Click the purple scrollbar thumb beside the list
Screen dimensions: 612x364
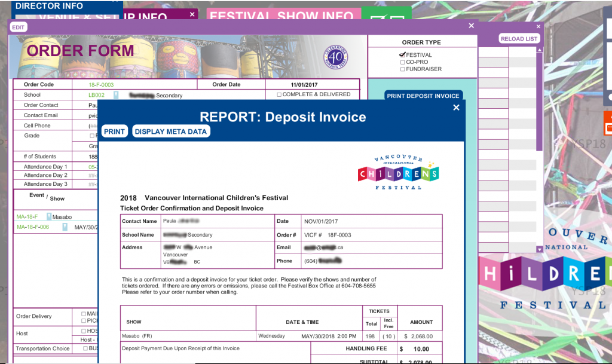tap(540, 102)
